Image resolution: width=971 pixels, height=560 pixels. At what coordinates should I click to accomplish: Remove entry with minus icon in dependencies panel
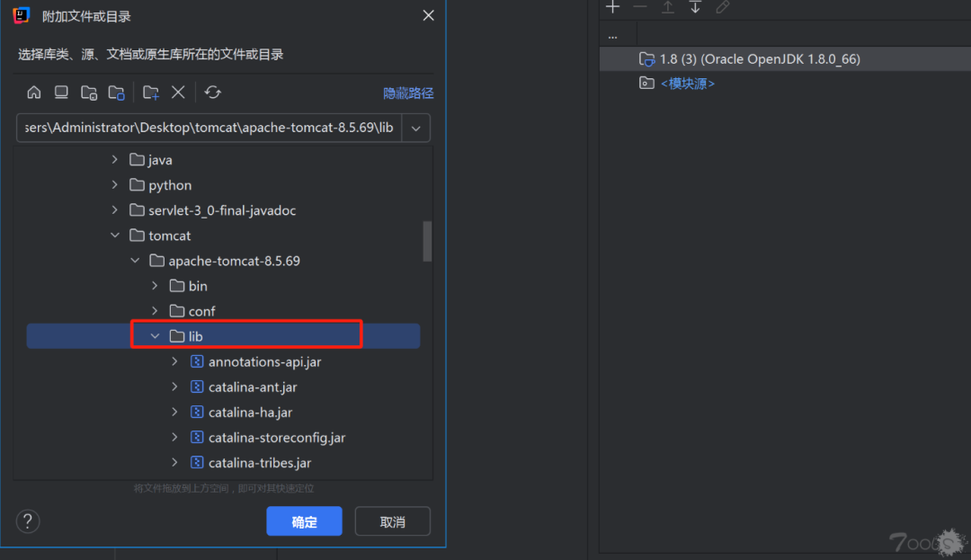tap(640, 7)
